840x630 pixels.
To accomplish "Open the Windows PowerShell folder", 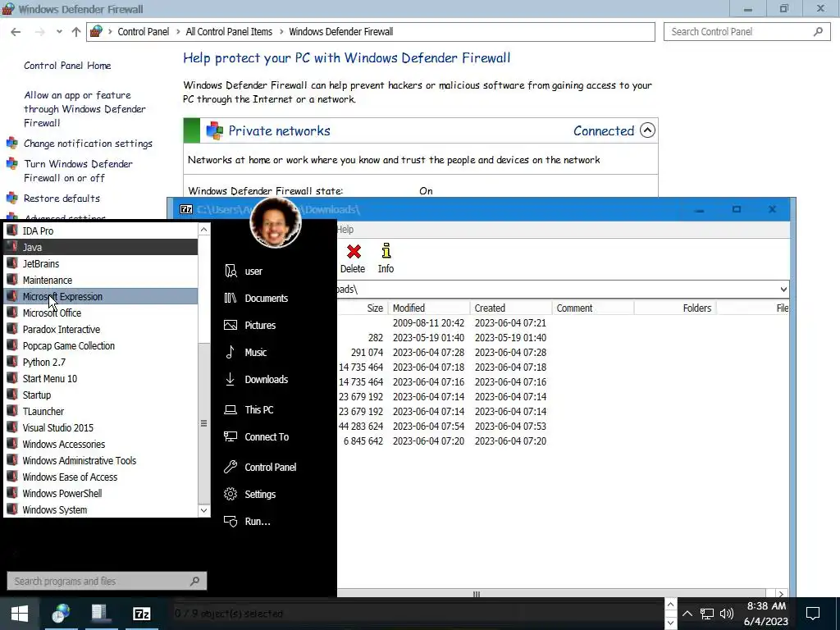I will (101, 493).
